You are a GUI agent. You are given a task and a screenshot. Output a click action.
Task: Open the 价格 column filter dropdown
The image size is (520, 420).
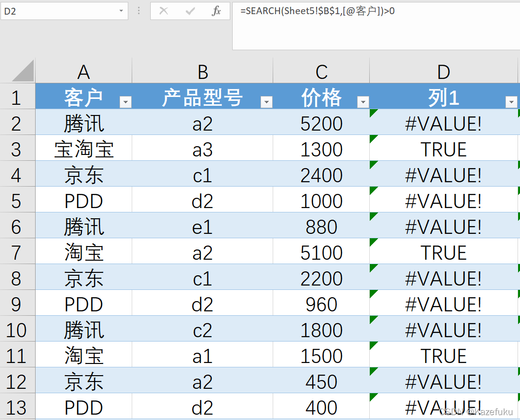tap(363, 102)
